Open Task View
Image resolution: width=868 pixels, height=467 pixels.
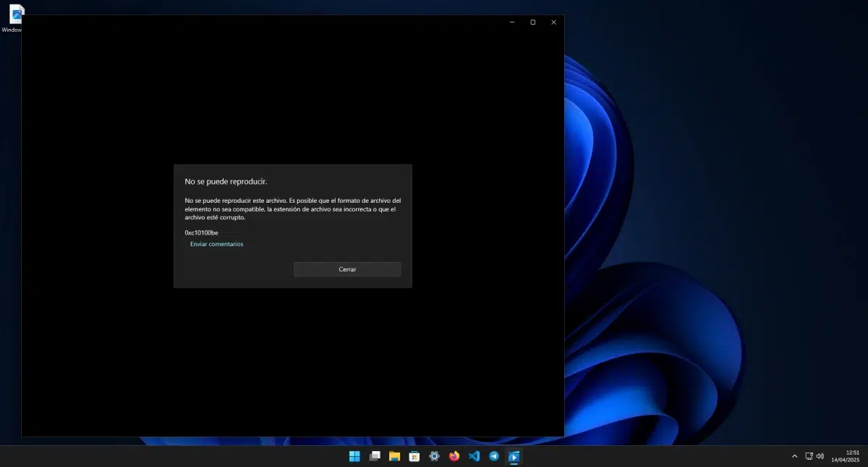pos(375,456)
